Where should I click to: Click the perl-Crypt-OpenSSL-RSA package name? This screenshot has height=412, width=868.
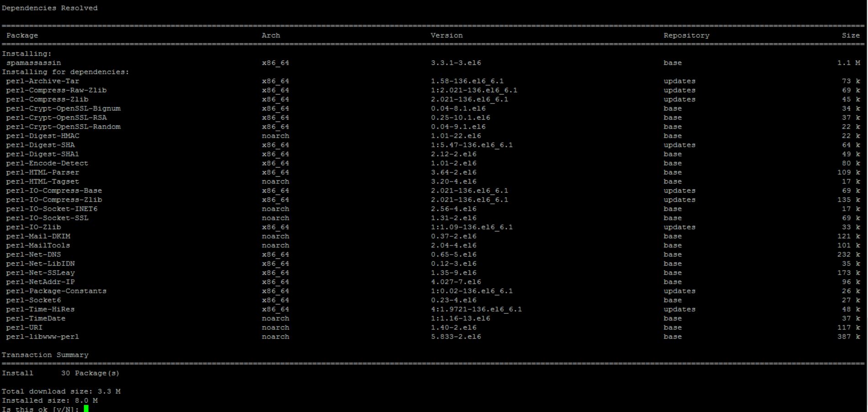click(x=57, y=117)
